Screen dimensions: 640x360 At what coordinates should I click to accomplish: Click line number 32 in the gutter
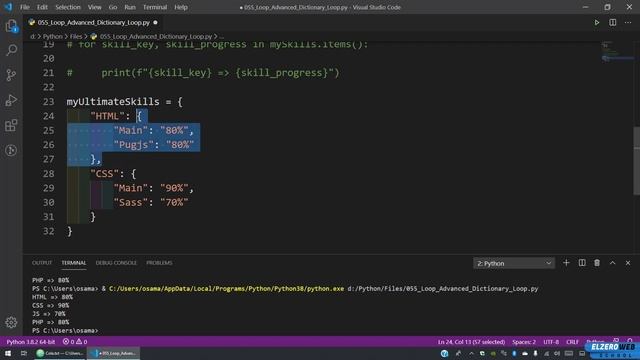[x=49, y=231]
